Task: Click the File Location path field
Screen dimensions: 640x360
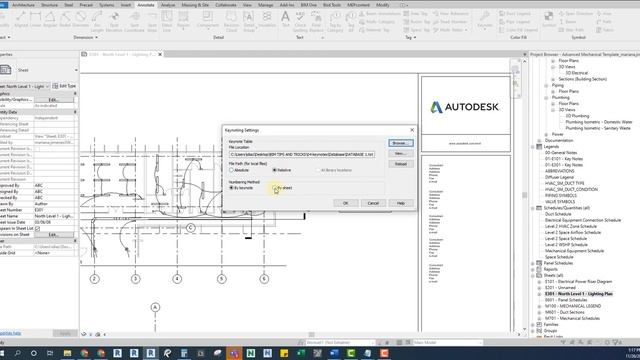Action: pyautogui.click(x=302, y=154)
